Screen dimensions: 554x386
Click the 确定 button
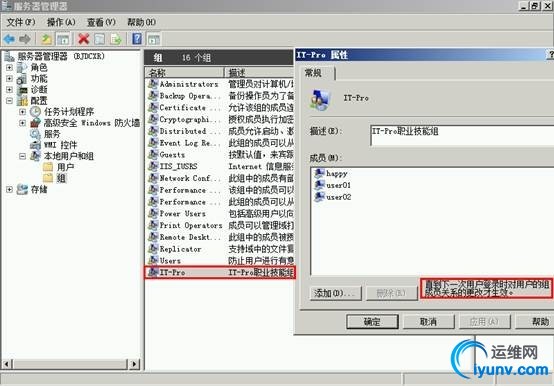[x=372, y=321]
